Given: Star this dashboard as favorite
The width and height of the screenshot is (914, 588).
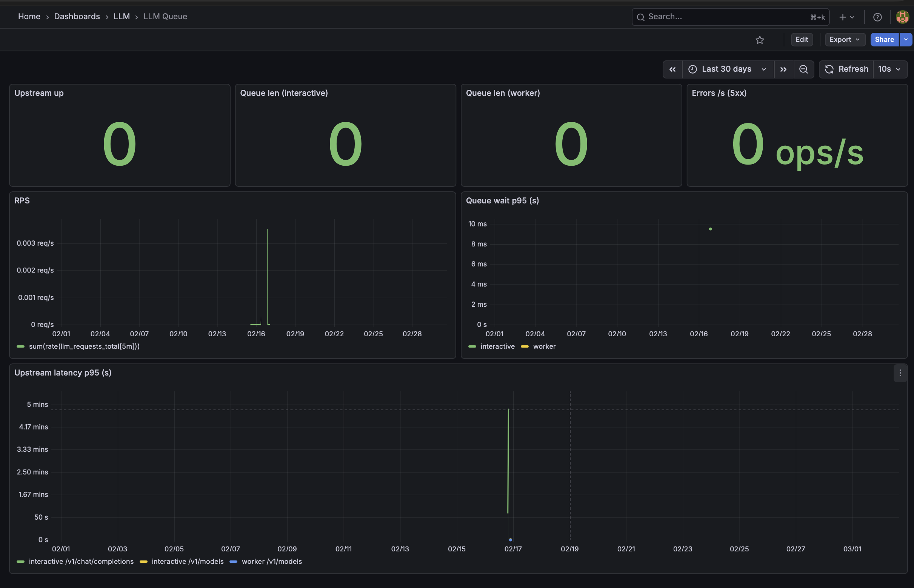Looking at the screenshot, I should tap(760, 40).
